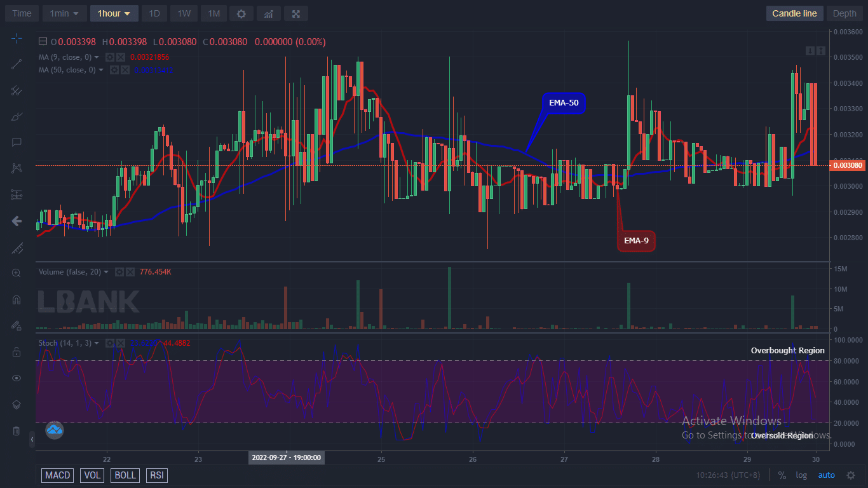Open the indicators icon in top toolbar

point(269,13)
